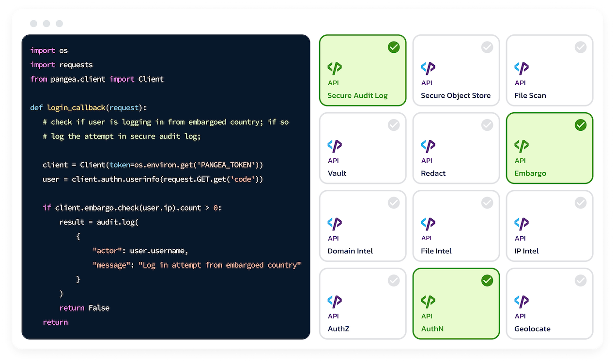Viewport: 615px width, 364px height.
Task: Click the IP Intel API icon
Action: pos(522,224)
